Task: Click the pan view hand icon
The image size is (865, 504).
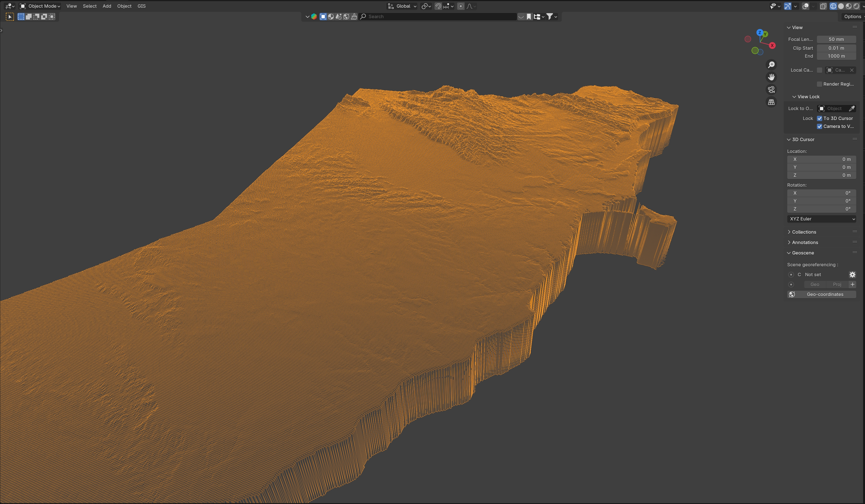Action: [771, 77]
